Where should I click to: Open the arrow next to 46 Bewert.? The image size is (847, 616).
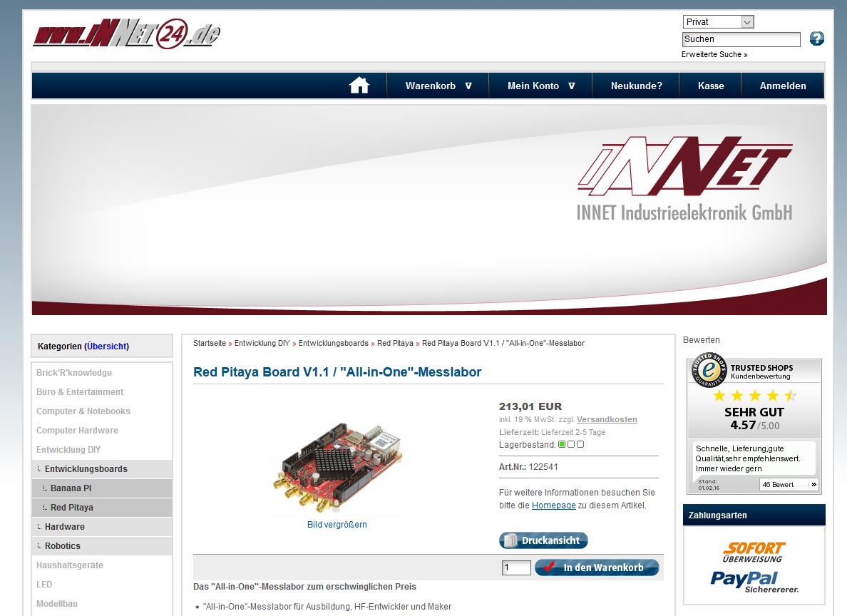pos(813,485)
